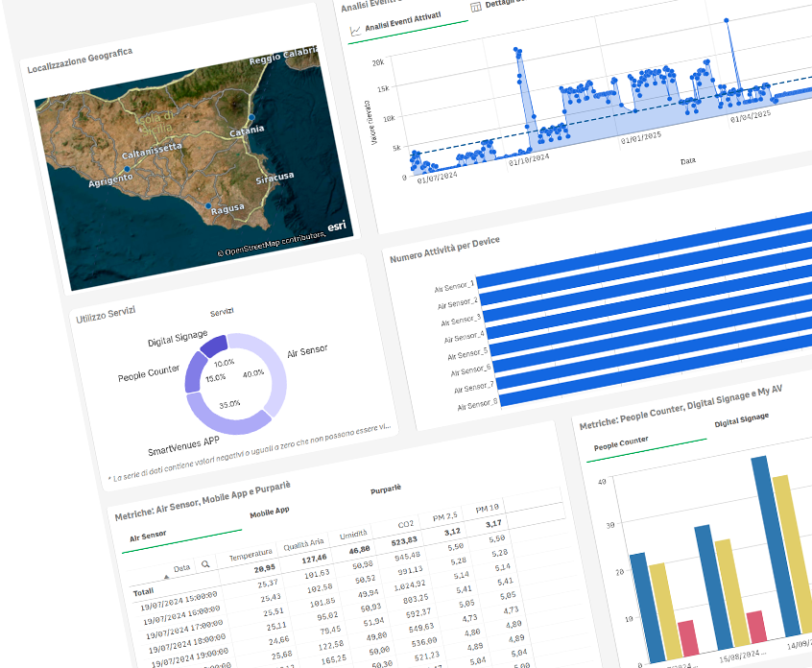This screenshot has height=668, width=812.
Task: Click Utilizzo Servizi panel title
Action: [106, 315]
